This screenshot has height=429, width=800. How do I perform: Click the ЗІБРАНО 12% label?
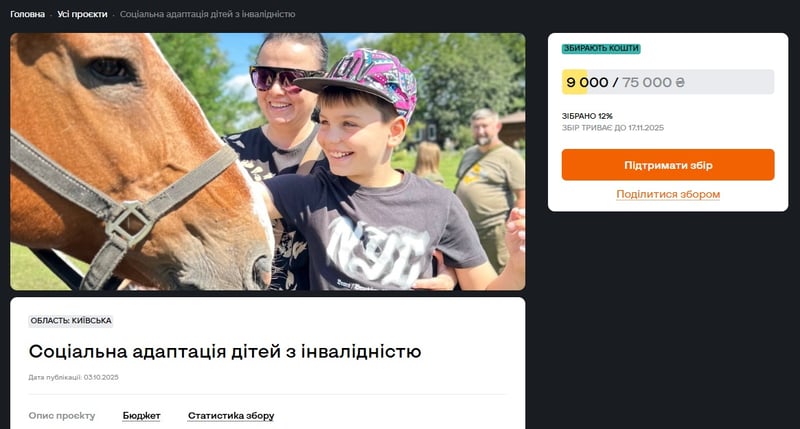[587, 116]
